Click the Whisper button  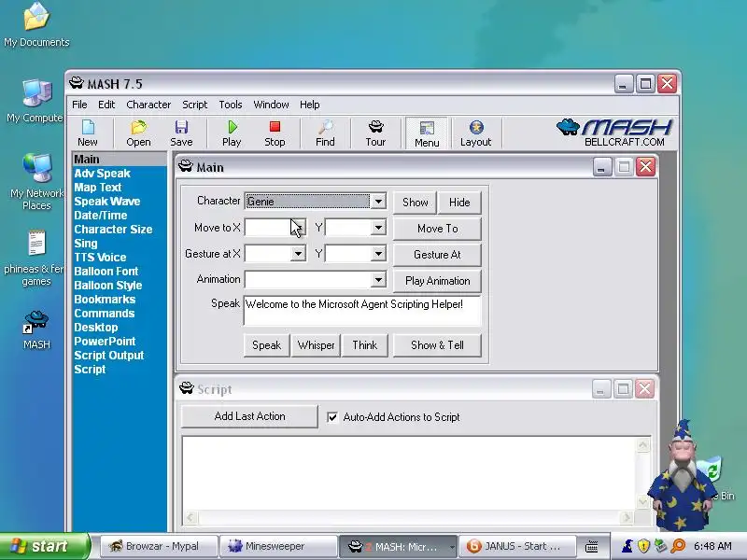tap(316, 345)
